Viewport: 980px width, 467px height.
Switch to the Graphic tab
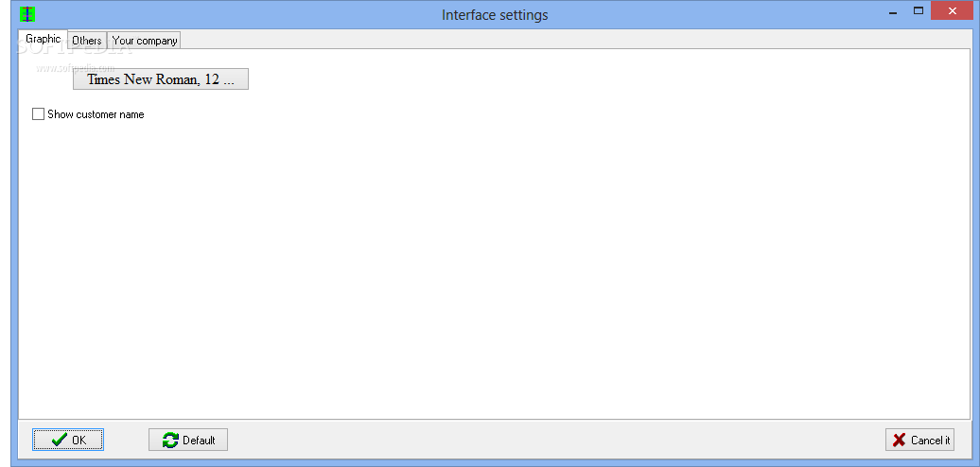pyautogui.click(x=44, y=39)
